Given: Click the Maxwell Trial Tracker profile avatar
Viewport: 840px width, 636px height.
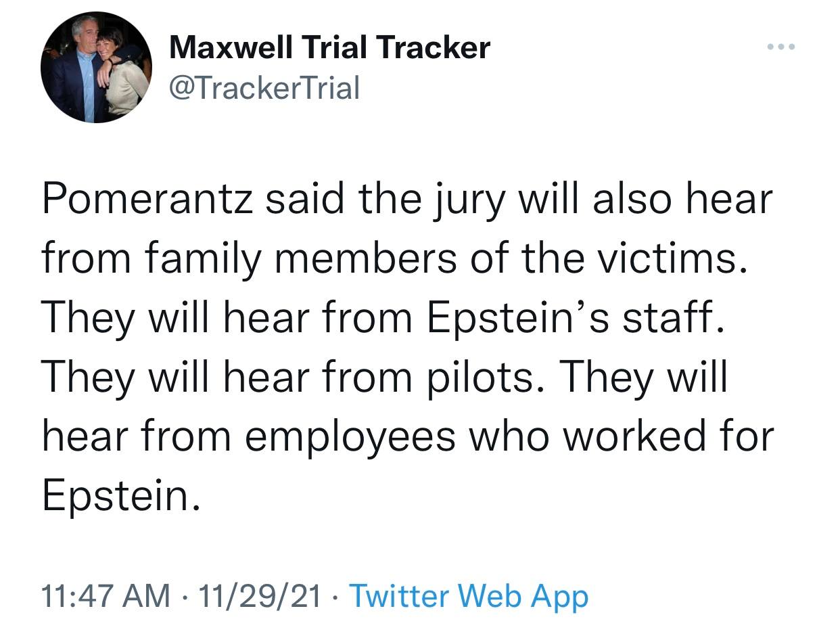Looking at the screenshot, I should click(x=95, y=67).
